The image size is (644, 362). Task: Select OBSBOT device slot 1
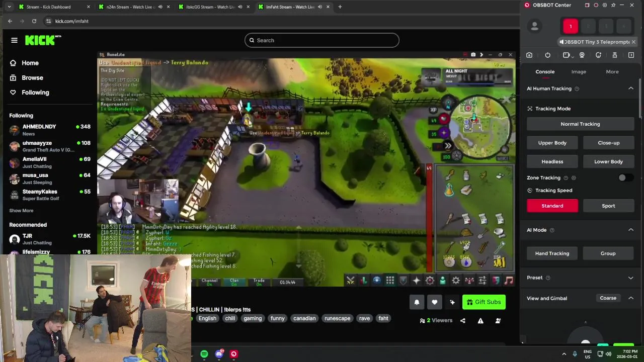(571, 26)
